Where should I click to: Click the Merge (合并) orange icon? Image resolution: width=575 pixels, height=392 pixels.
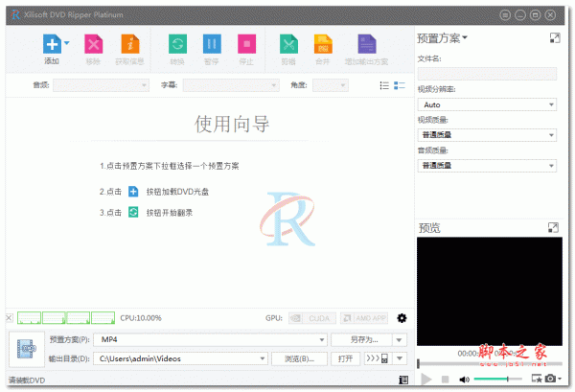point(323,44)
